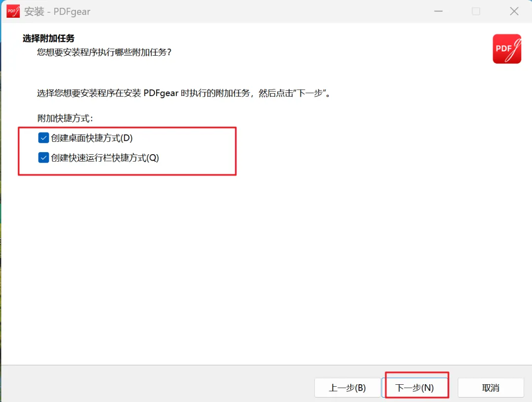This screenshot has height=402, width=532.
Task: Cancel the installation with 取消 button
Action: tap(491, 387)
